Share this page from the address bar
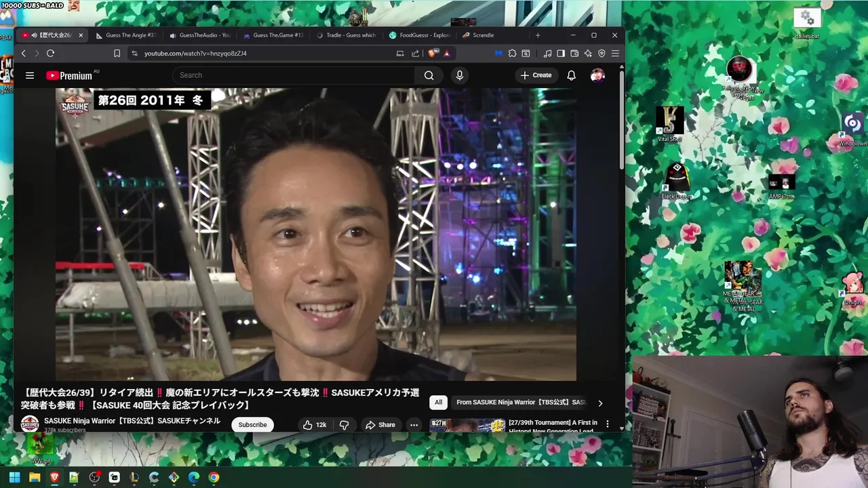 click(x=415, y=54)
